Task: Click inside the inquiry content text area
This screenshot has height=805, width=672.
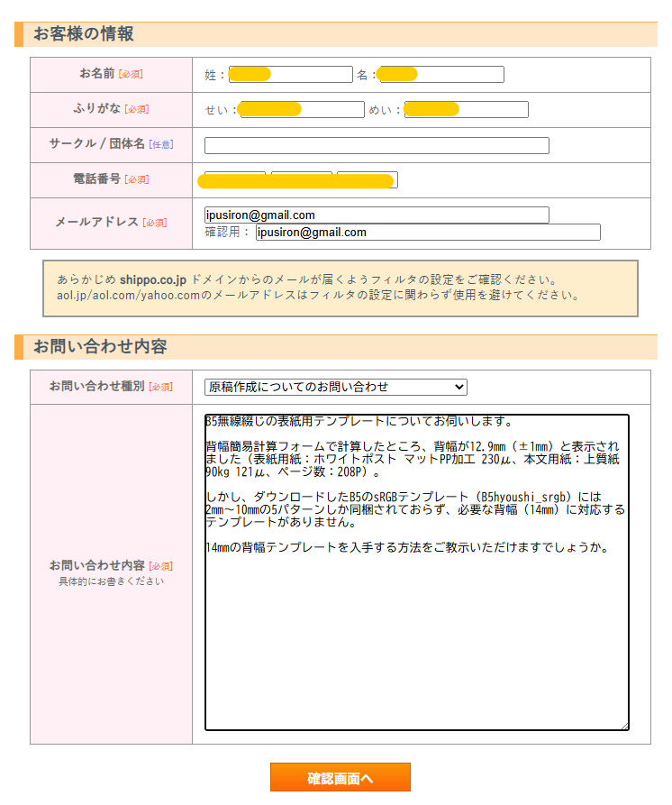Action: (416, 631)
